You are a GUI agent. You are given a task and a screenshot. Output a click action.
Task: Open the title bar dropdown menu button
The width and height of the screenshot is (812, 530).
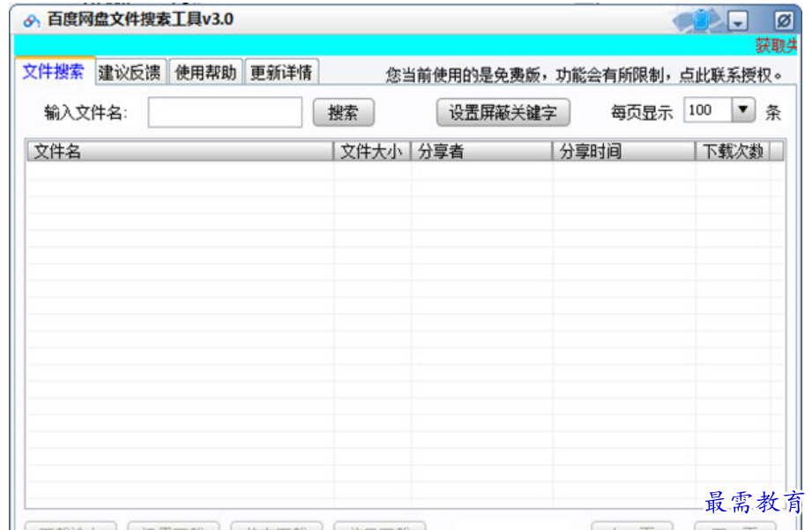pyautogui.click(x=738, y=20)
